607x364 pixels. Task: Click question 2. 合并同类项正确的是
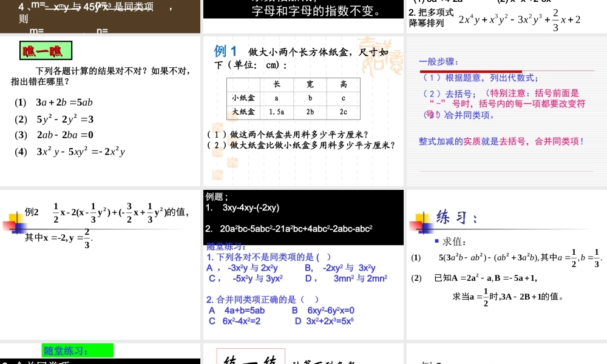point(262,300)
